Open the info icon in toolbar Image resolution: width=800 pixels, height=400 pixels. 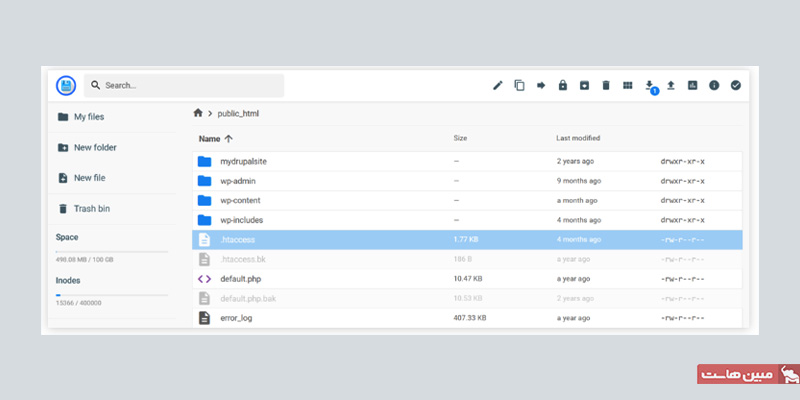(714, 85)
